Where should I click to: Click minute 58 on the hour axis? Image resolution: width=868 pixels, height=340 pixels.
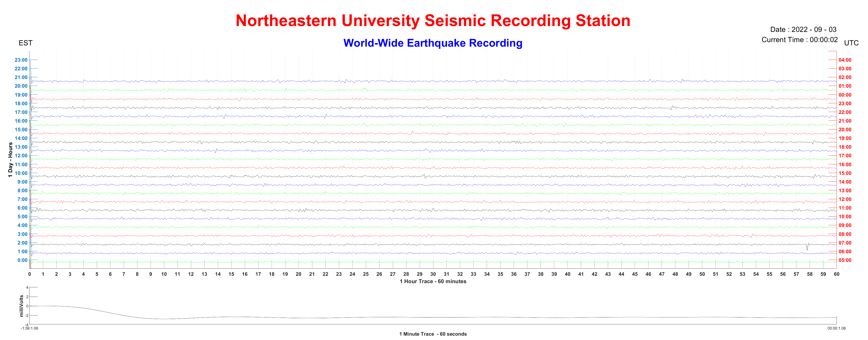pos(810,274)
